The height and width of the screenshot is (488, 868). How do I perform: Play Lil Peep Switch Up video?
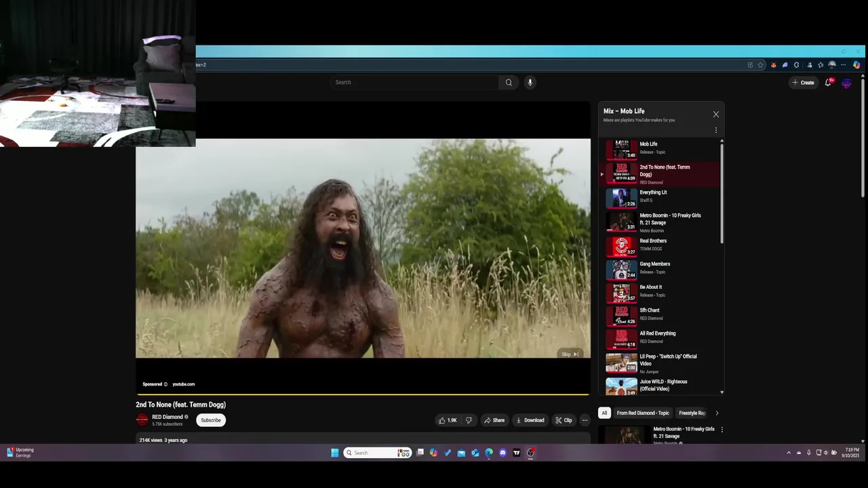coord(661,363)
